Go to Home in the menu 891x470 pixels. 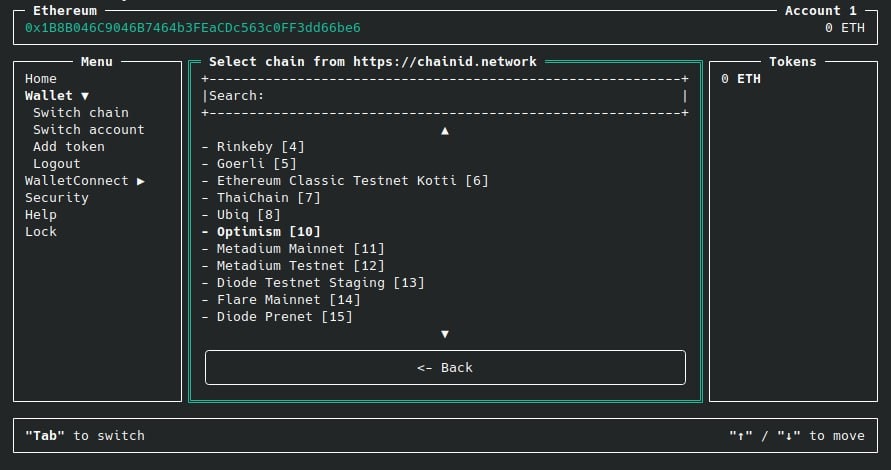coord(41,78)
